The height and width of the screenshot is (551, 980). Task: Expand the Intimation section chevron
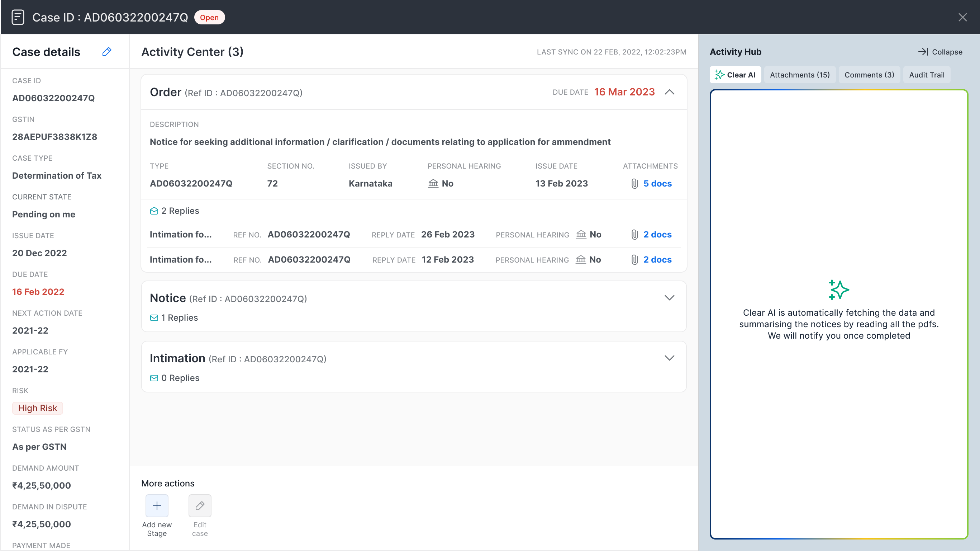click(669, 358)
